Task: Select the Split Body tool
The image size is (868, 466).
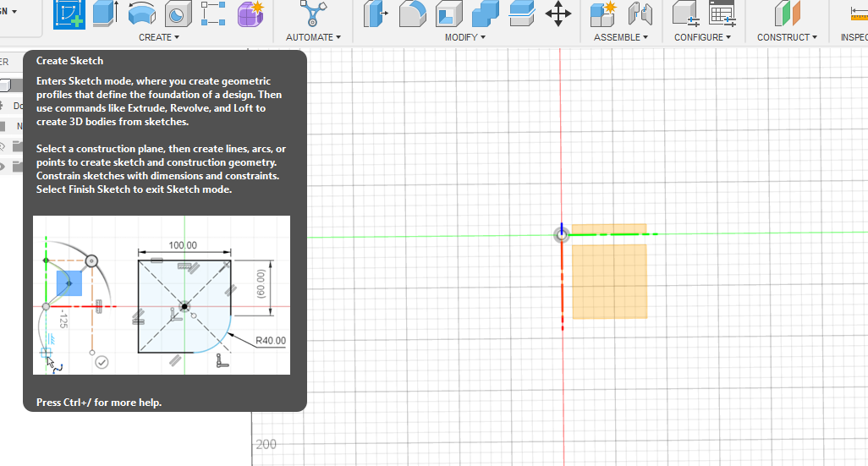Action: click(521, 14)
